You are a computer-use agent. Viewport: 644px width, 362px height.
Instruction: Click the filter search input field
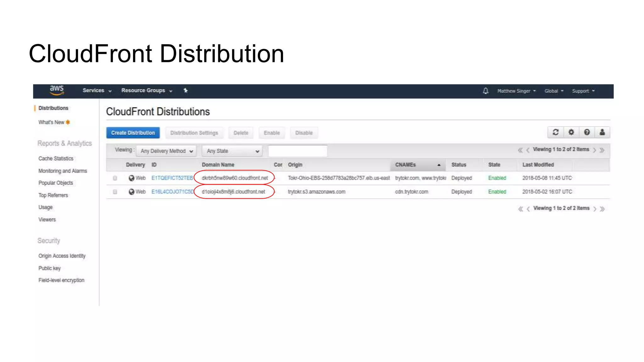(297, 151)
